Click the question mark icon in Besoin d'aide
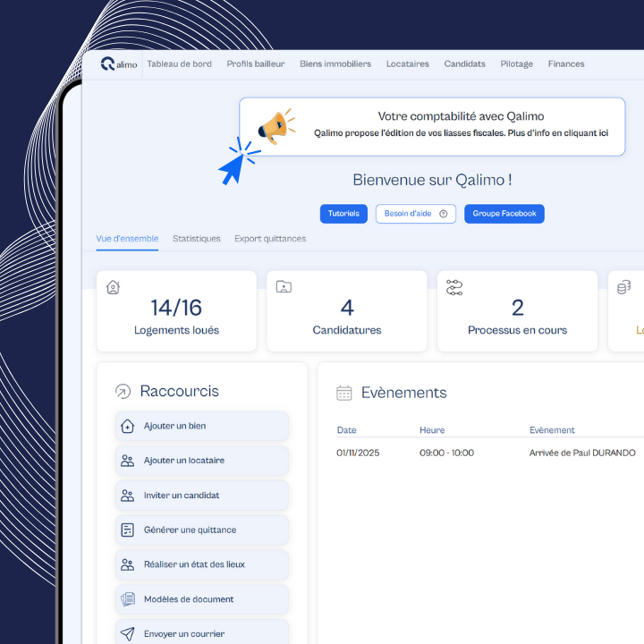Image resolution: width=644 pixels, height=644 pixels. click(x=444, y=214)
